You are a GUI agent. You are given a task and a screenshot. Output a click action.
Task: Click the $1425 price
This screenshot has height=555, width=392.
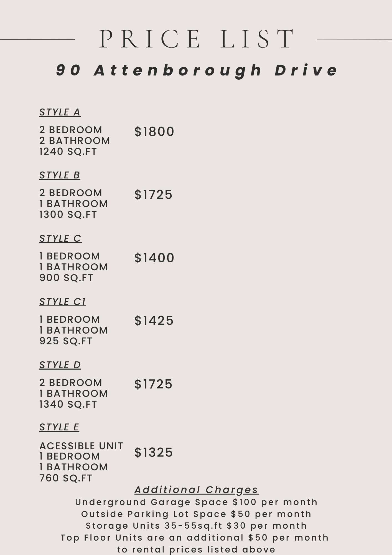154,321
